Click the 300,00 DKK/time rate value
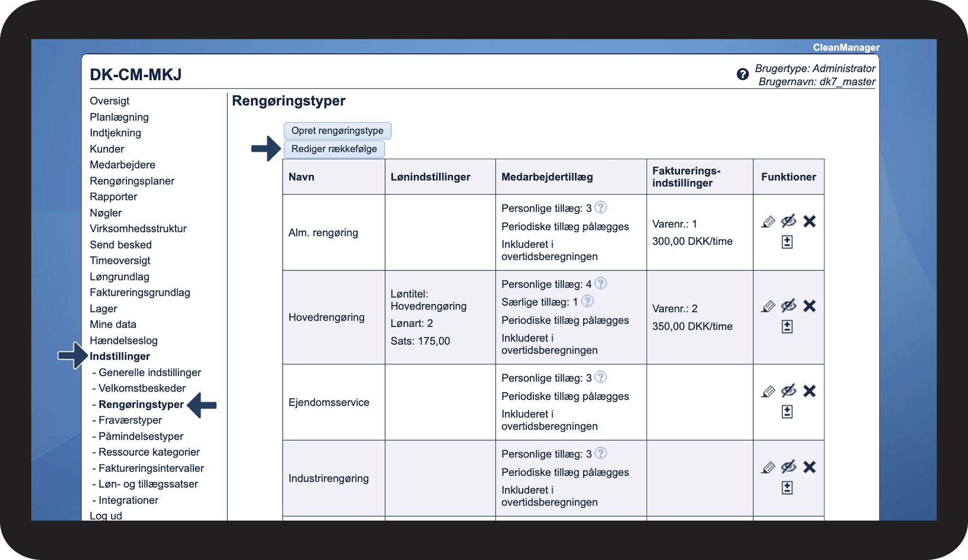 pyautogui.click(x=692, y=241)
